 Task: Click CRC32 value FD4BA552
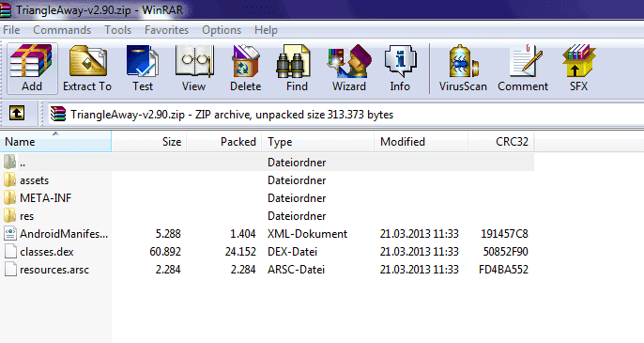pos(503,270)
